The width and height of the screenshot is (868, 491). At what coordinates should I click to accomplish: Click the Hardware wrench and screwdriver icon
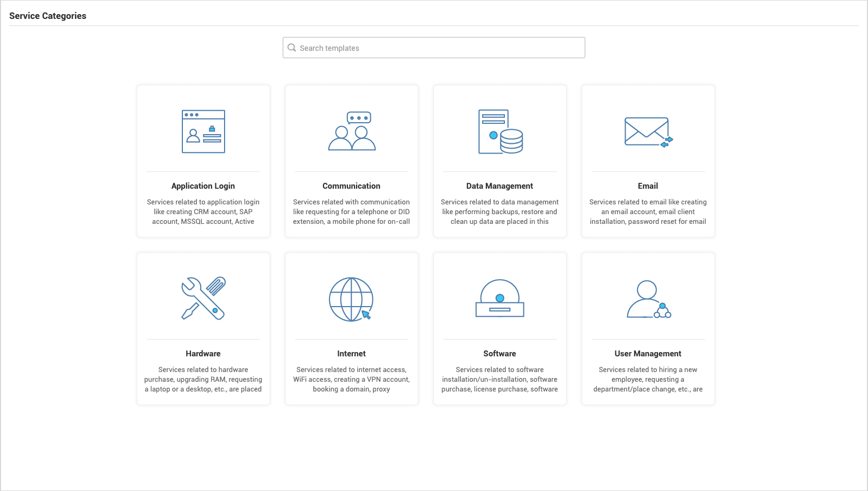[x=203, y=299]
